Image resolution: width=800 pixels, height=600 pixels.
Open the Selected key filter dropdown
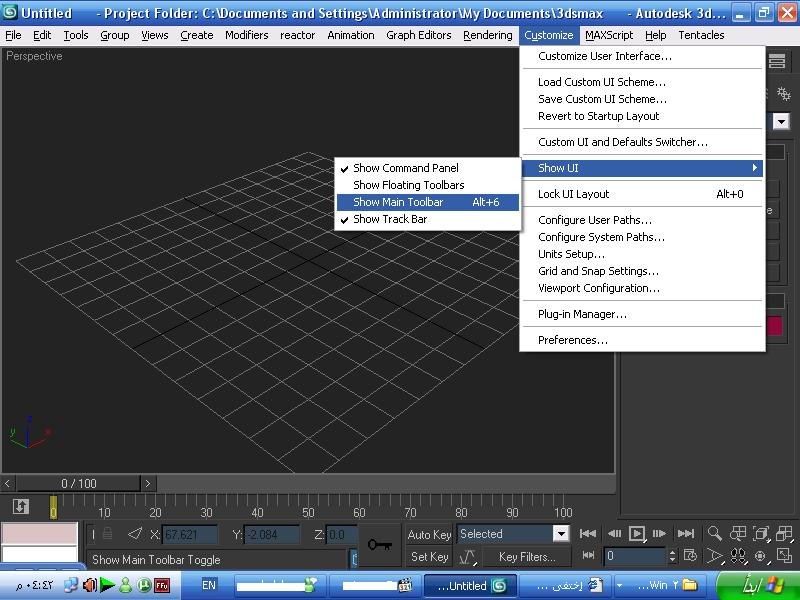pyautogui.click(x=561, y=534)
